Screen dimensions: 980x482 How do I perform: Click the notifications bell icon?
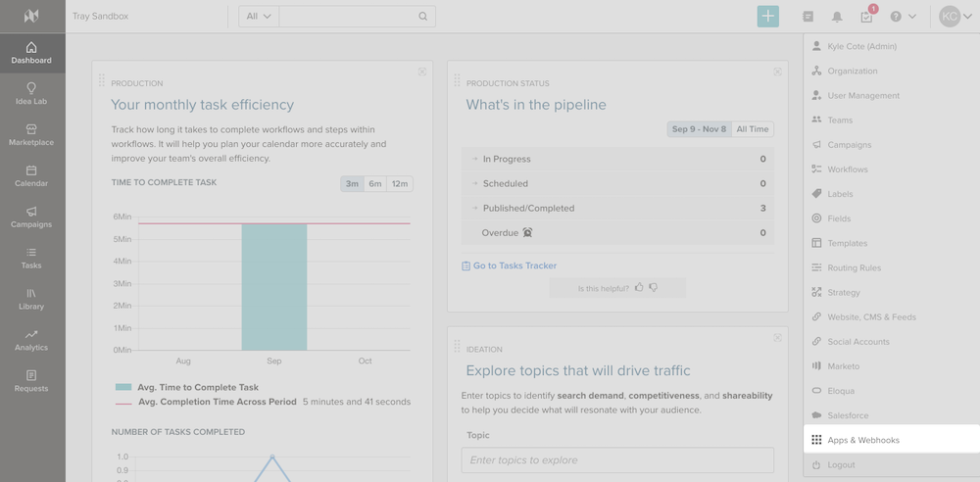pyautogui.click(x=837, y=17)
